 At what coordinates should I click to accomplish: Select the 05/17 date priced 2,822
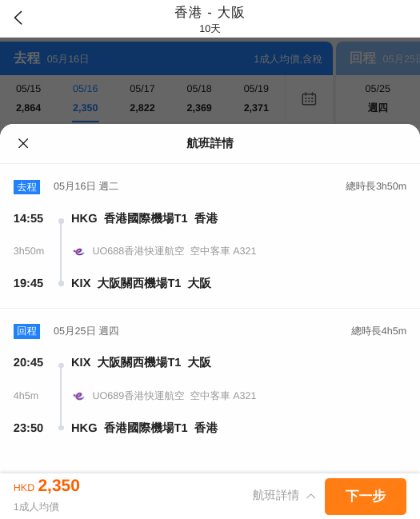click(x=142, y=98)
